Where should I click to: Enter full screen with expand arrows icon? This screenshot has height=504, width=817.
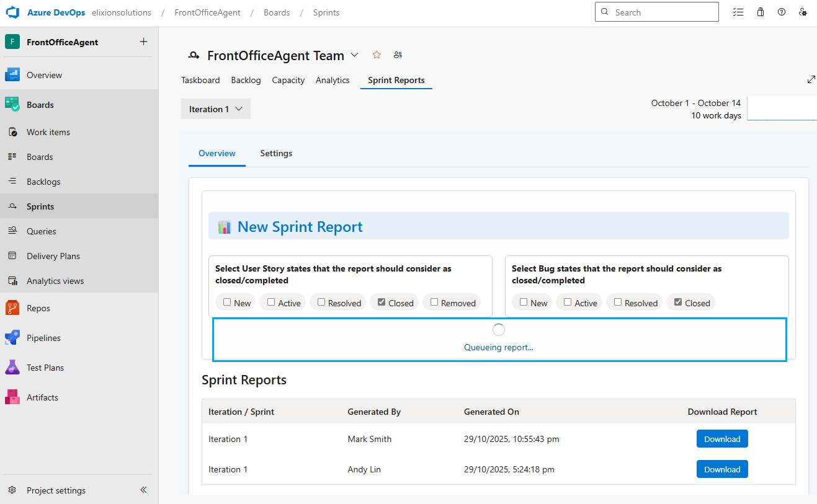(811, 80)
